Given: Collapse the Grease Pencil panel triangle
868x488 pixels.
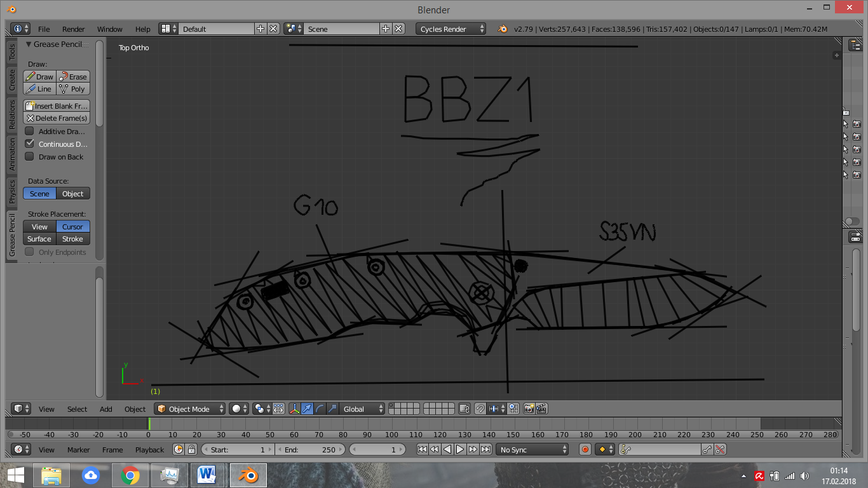Looking at the screenshot, I should pos(29,44).
